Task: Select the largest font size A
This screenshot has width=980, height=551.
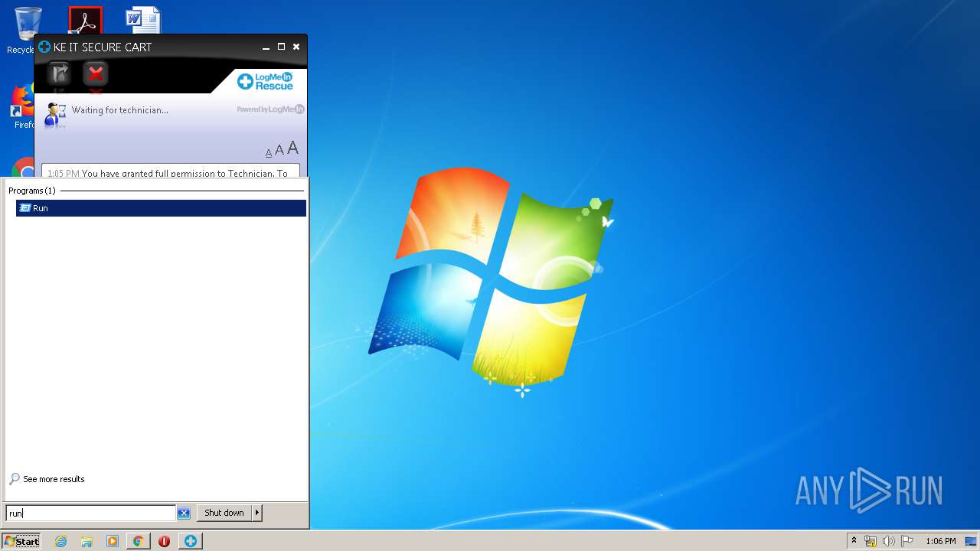Action: 292,148
